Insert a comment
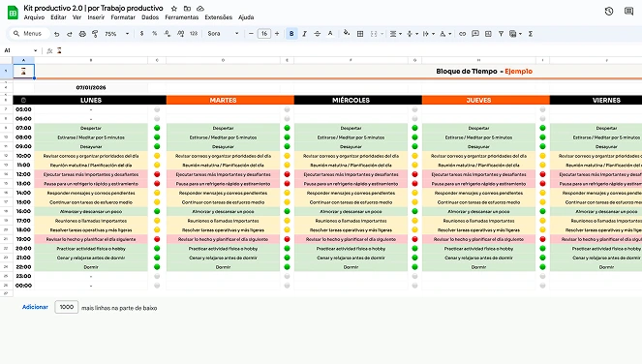This screenshot has width=642, height=364. 474,34
